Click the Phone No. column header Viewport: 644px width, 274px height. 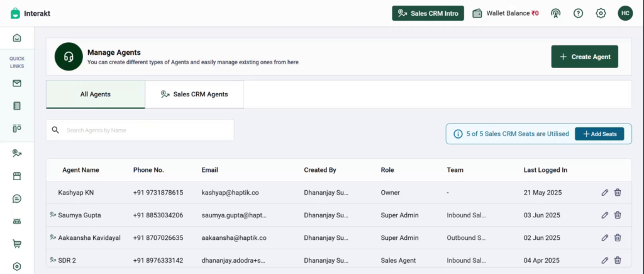148,170
